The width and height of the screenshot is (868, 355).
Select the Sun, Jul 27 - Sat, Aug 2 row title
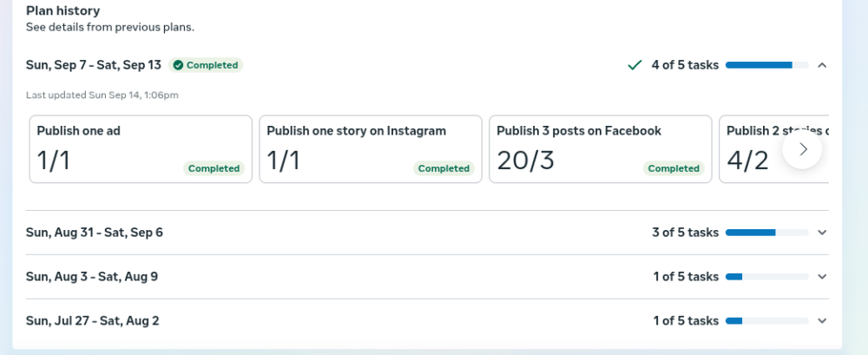pyautogui.click(x=93, y=321)
